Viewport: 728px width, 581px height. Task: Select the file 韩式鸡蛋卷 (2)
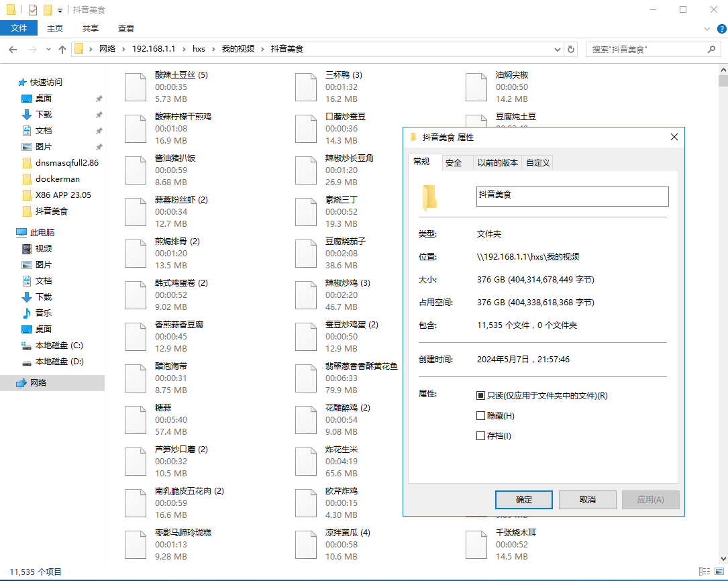[166, 295]
